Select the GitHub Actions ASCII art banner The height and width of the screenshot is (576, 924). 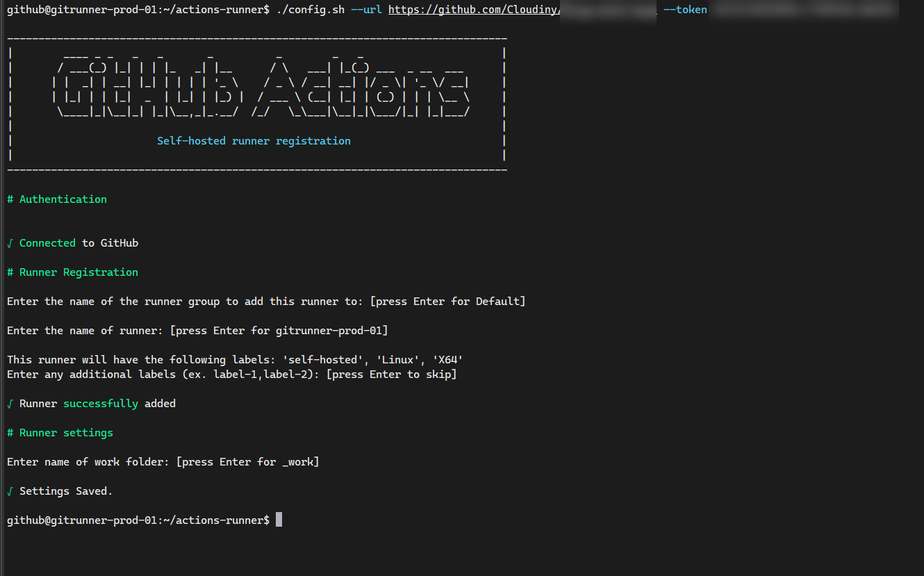click(x=257, y=83)
